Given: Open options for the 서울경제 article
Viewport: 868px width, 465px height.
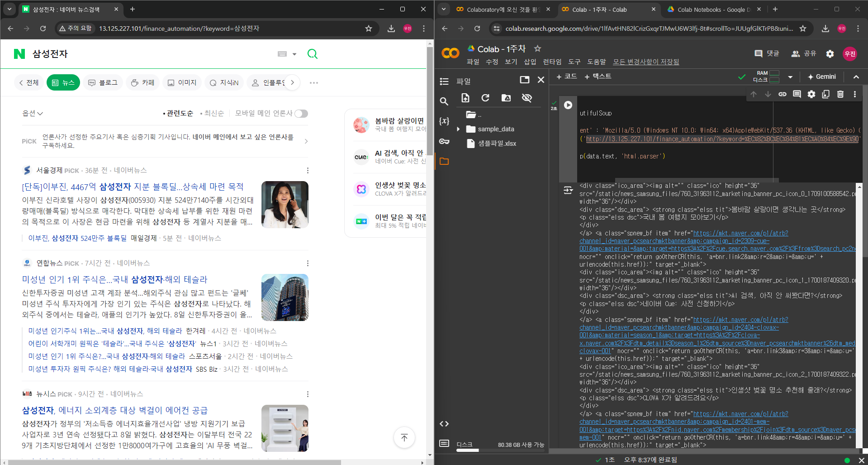Looking at the screenshot, I should tap(308, 171).
